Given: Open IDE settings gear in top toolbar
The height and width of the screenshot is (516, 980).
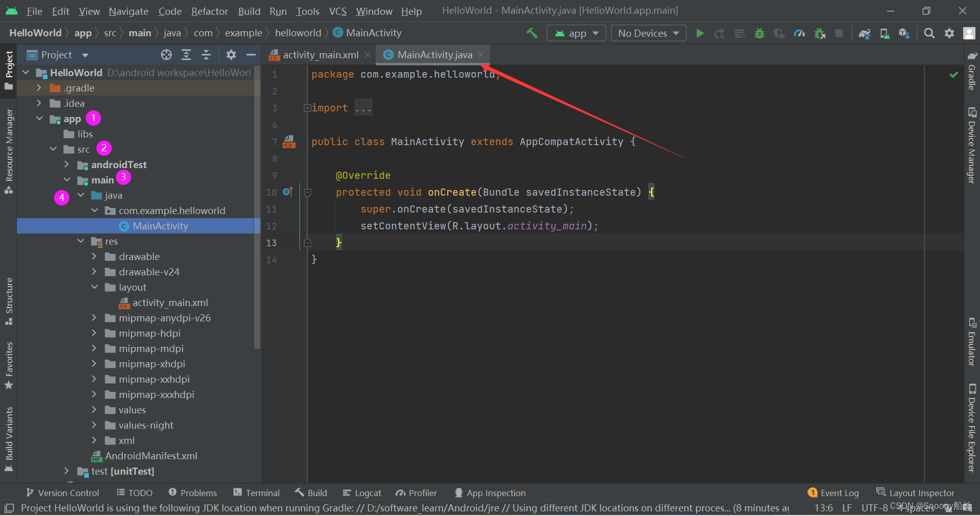Looking at the screenshot, I should click(949, 33).
